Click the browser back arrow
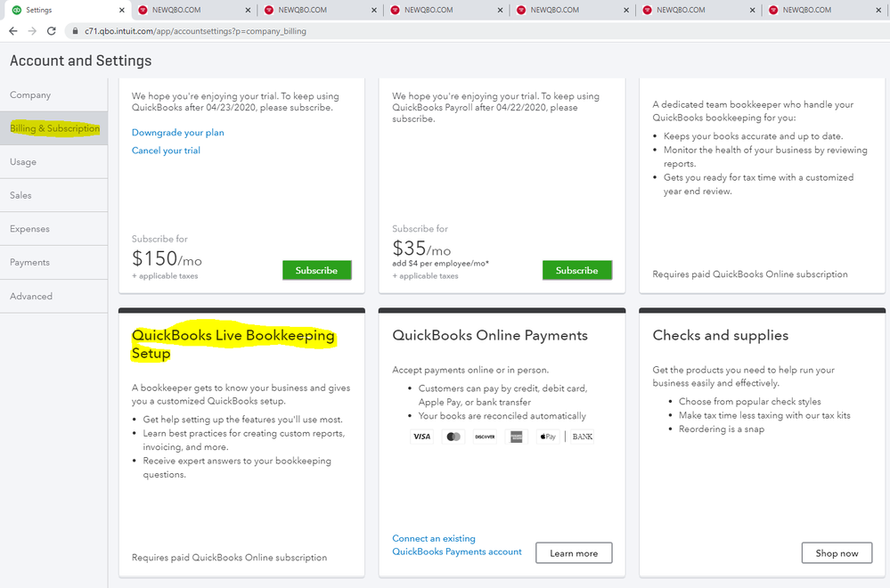Image resolution: width=890 pixels, height=588 pixels. click(x=13, y=29)
